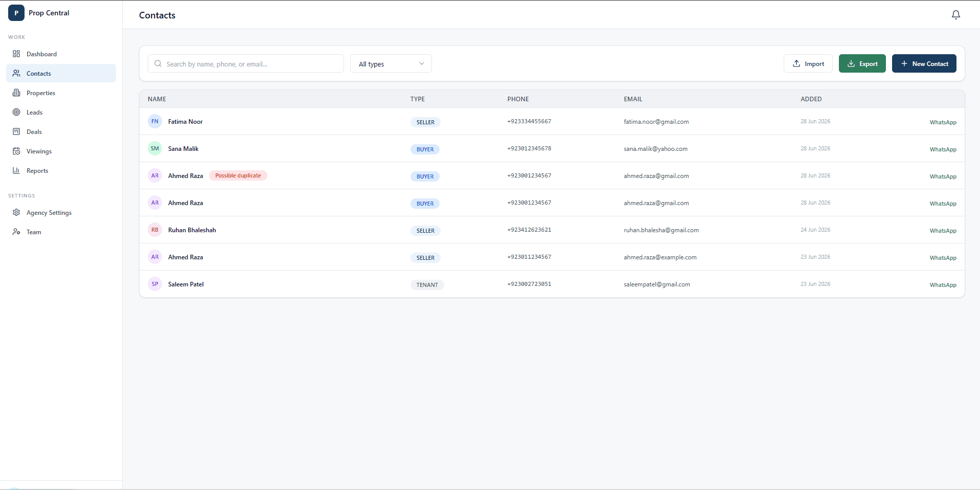Focus the search by name, phone, email field
This screenshot has height=490, width=980.
tap(246, 63)
